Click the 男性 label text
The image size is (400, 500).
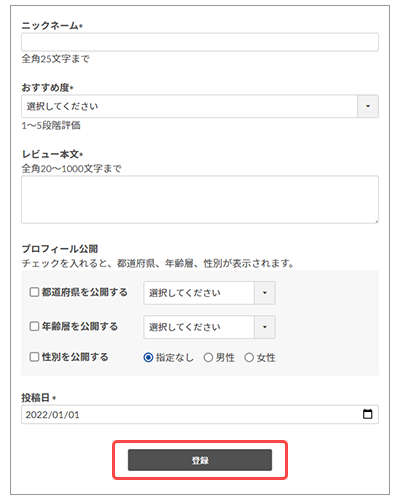tap(225, 358)
